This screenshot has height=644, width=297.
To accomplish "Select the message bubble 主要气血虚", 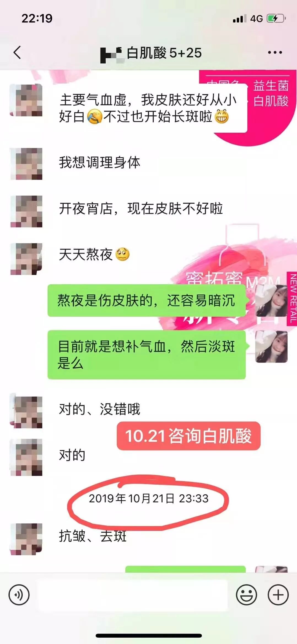I will pos(148,108).
